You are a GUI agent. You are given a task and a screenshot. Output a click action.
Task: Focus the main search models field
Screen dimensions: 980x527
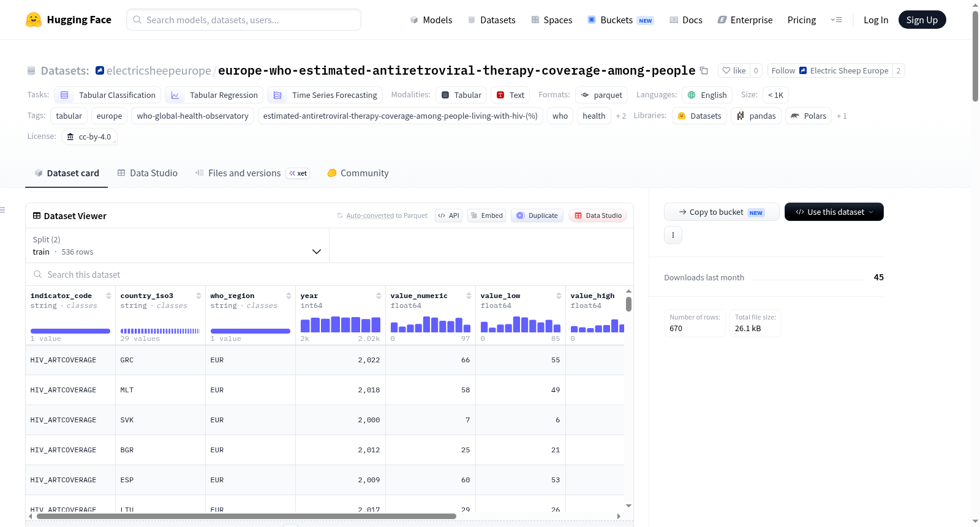coord(244,20)
